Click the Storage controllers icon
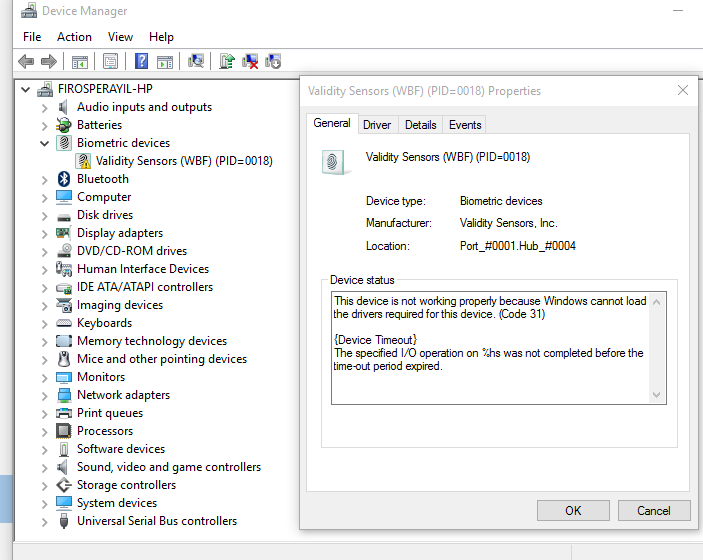Viewport: 703px width, 560px height. click(x=64, y=485)
